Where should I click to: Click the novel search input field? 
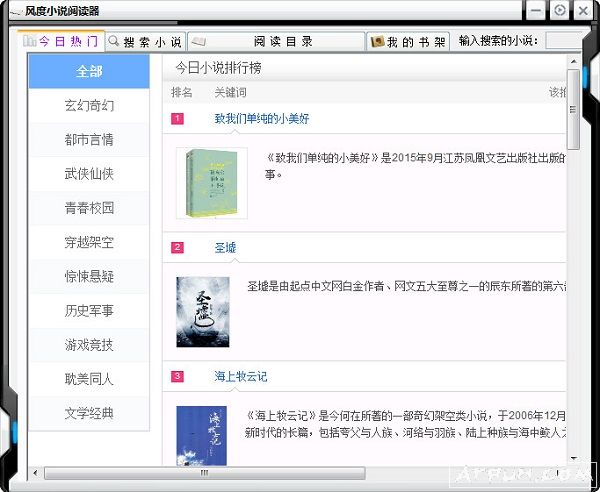(x=570, y=41)
